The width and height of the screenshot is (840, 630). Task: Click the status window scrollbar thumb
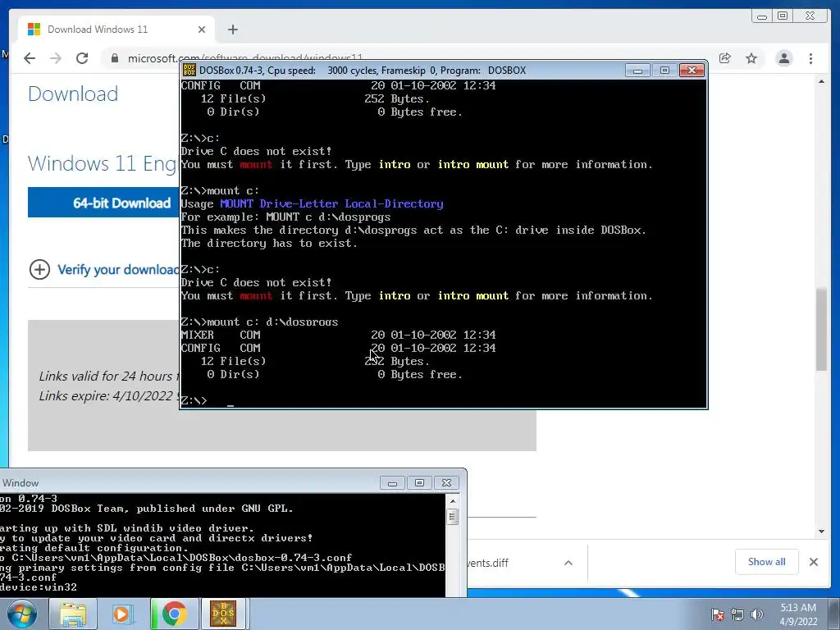[x=453, y=517]
